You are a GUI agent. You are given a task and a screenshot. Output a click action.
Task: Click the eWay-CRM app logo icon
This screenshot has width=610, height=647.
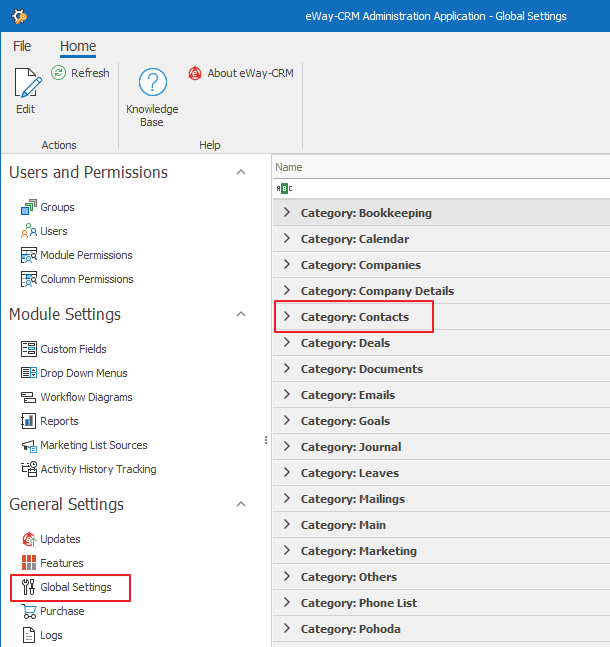click(19, 16)
